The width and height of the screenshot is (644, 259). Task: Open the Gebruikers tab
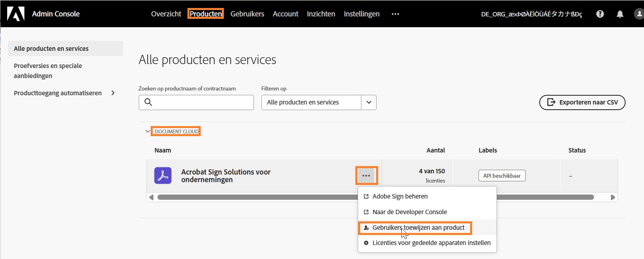pyautogui.click(x=247, y=14)
